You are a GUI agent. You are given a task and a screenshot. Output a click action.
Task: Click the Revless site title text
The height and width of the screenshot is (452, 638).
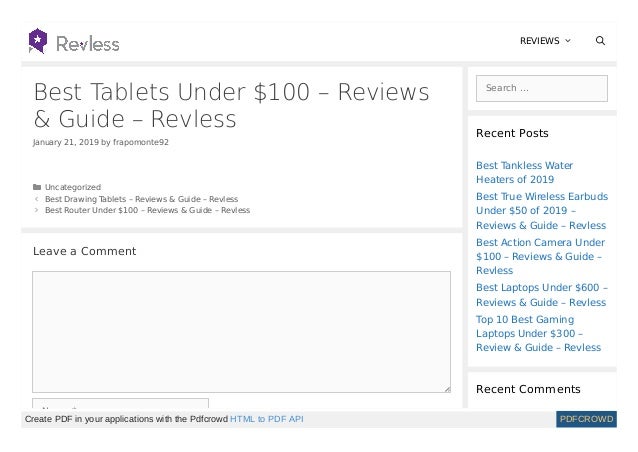pyautogui.click(x=88, y=43)
